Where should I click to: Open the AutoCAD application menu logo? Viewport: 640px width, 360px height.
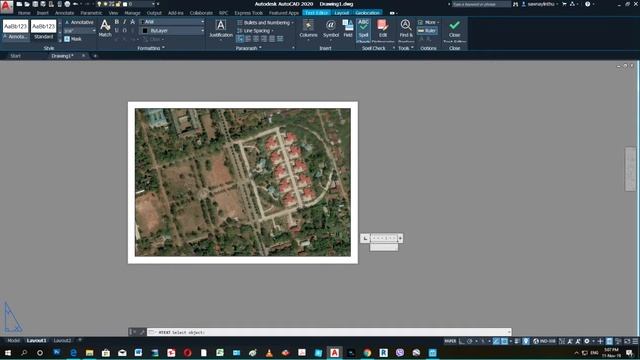7,7
